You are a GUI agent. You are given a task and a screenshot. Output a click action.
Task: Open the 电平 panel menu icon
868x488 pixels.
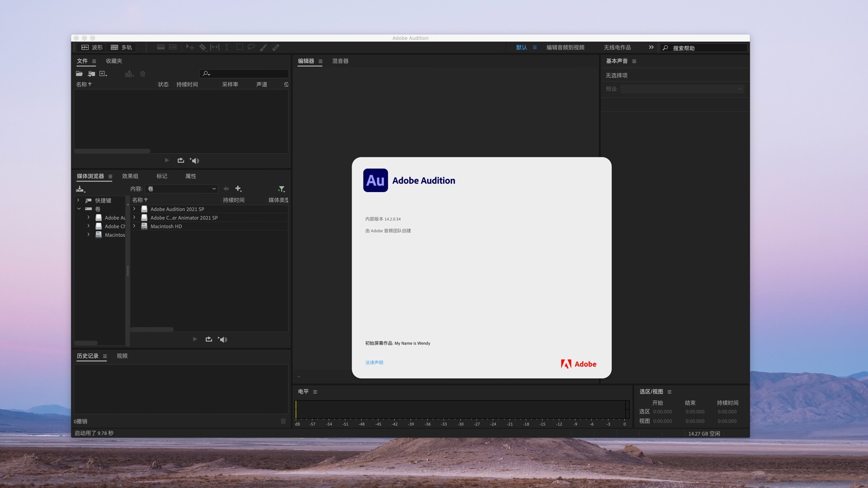point(315,392)
